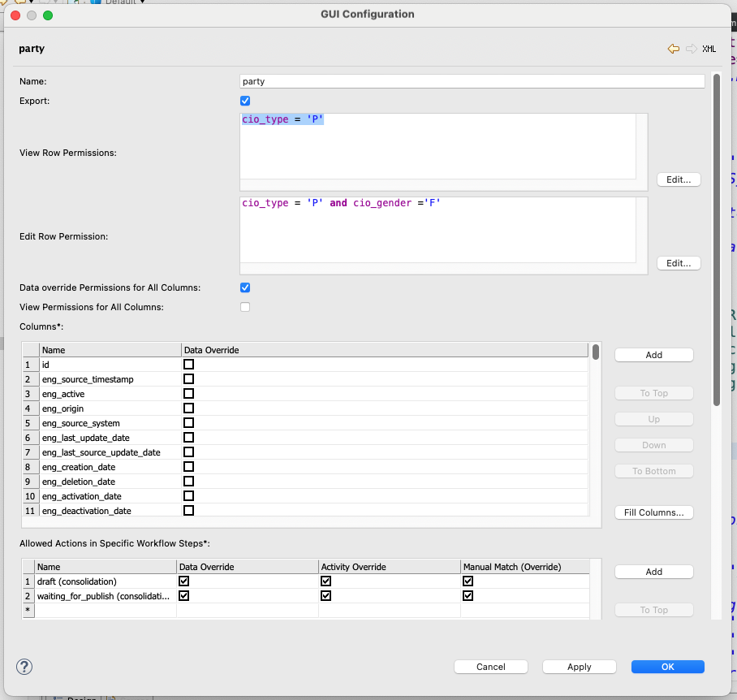The width and height of the screenshot is (737, 700).
Task: Apply the configuration changes
Action: pyautogui.click(x=579, y=666)
